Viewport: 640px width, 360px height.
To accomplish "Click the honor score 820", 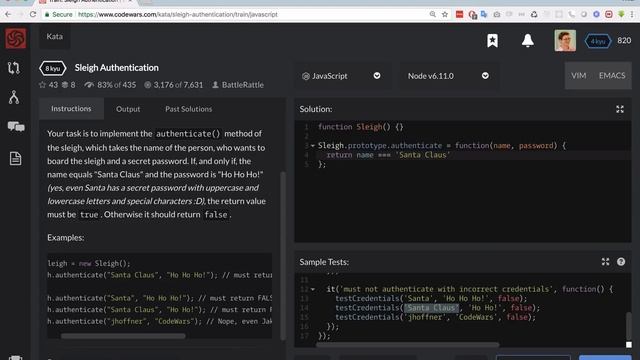I will tap(624, 40).
